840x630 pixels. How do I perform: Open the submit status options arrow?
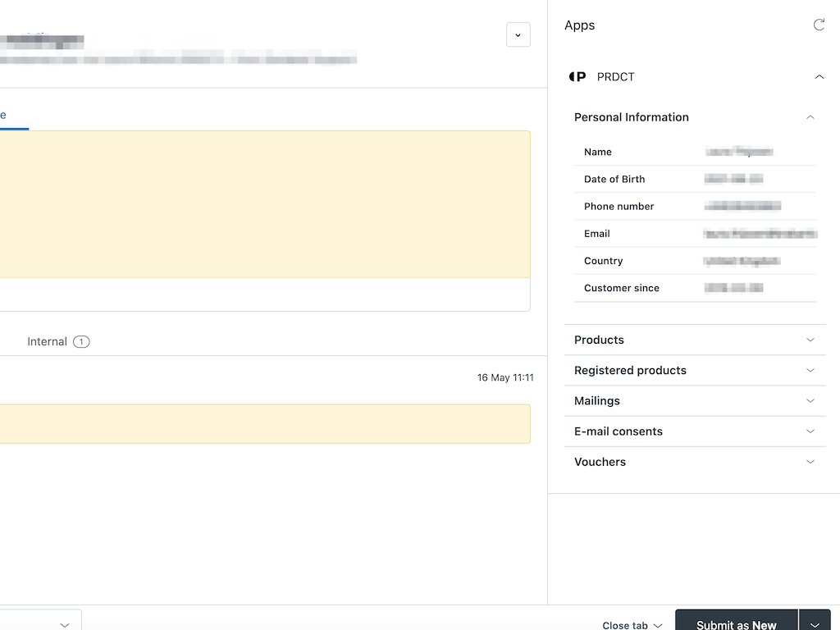(815, 623)
